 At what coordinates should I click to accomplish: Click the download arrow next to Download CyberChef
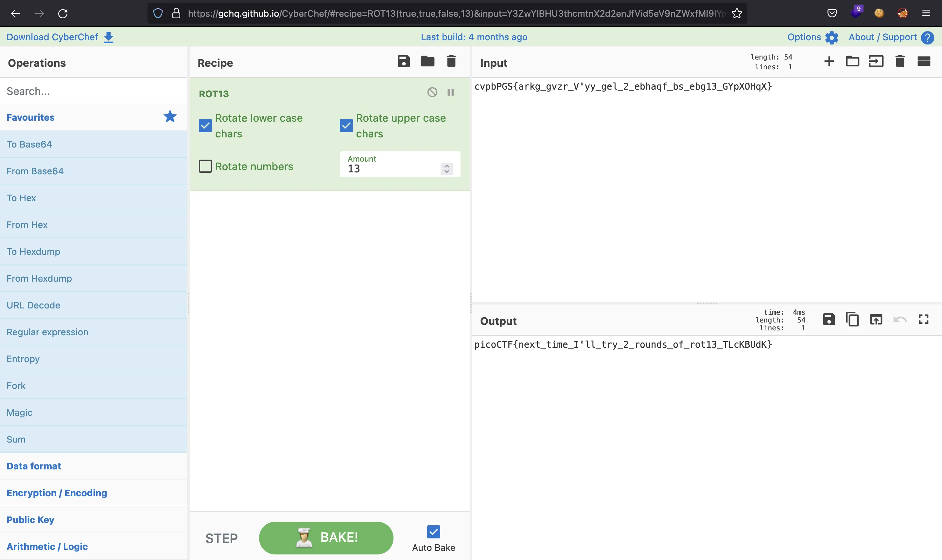[x=108, y=37]
